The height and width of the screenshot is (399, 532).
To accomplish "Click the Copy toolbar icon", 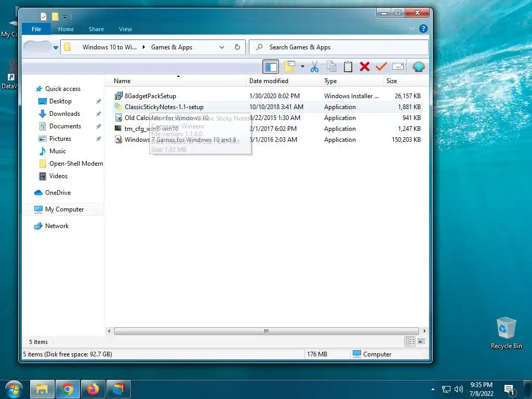I will tap(331, 66).
